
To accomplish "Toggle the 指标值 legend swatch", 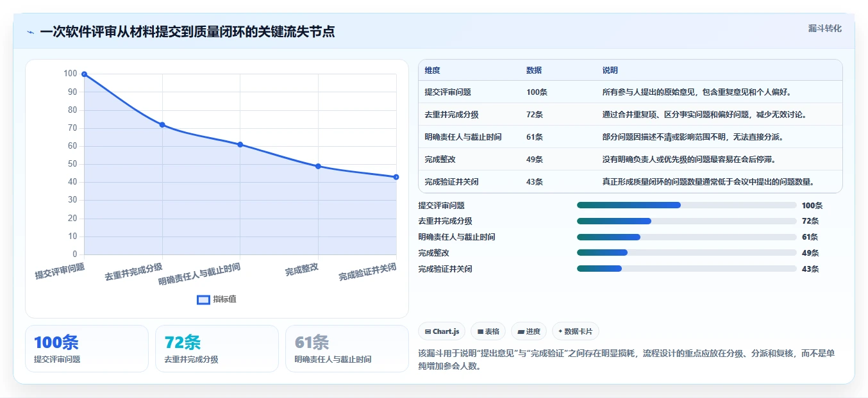I will tap(203, 299).
